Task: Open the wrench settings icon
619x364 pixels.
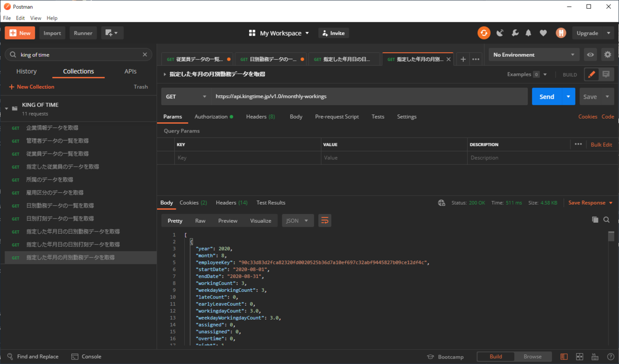Action: 515,33
